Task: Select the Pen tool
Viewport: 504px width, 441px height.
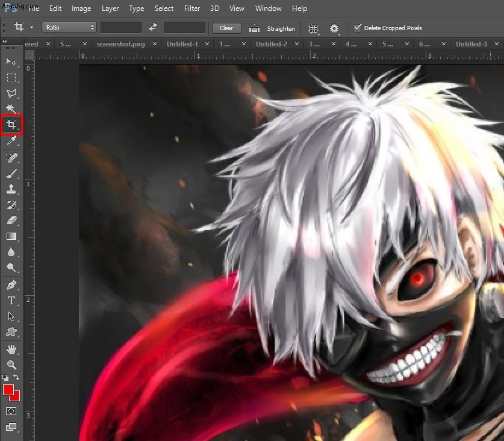Action: point(11,285)
